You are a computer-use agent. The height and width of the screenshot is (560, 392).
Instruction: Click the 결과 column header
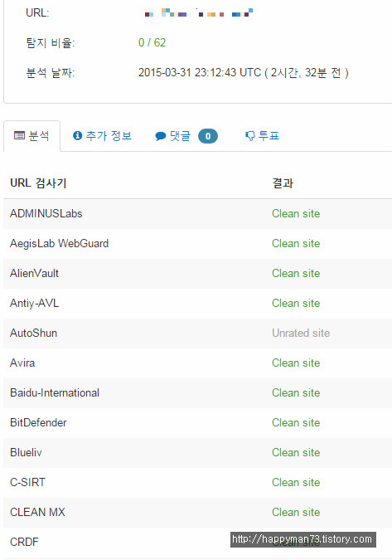tap(283, 183)
